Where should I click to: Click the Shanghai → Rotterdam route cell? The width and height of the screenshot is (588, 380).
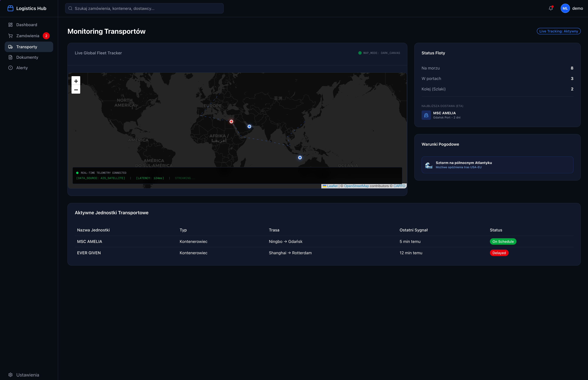pos(290,253)
